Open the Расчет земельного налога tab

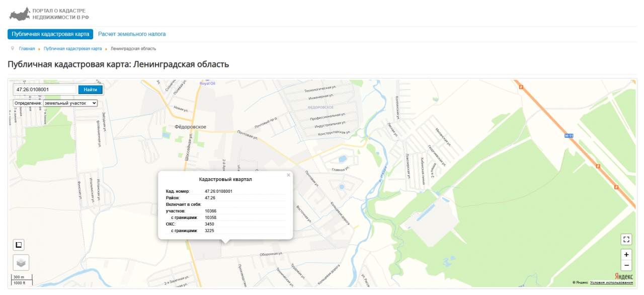(132, 34)
